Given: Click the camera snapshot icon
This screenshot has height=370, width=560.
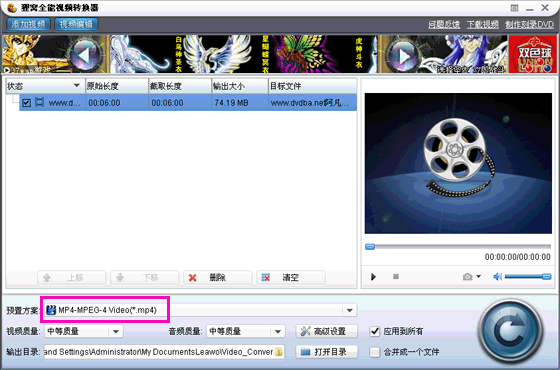Looking at the screenshot, I should pos(468,277).
